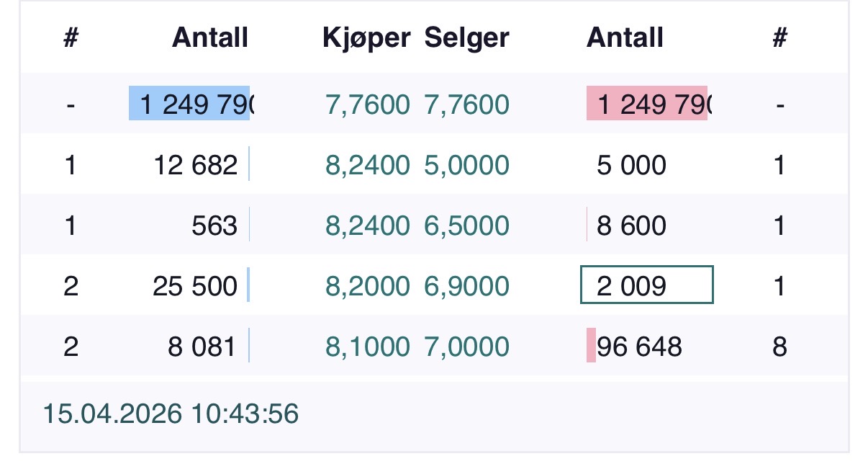
Task: Select the pink-highlighted 1 249 790 sell quantity
Action: coord(647,105)
